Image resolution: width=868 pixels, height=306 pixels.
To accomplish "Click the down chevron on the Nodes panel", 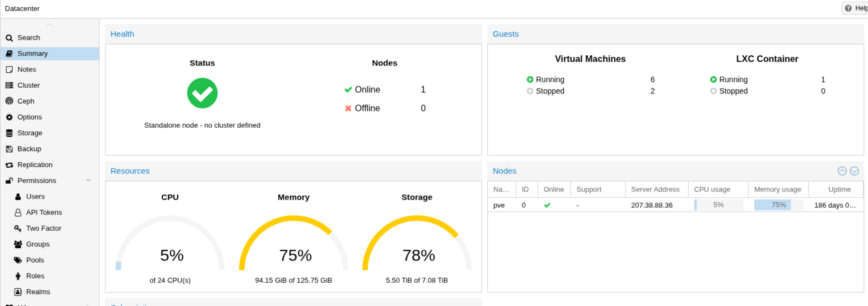I will click(855, 171).
